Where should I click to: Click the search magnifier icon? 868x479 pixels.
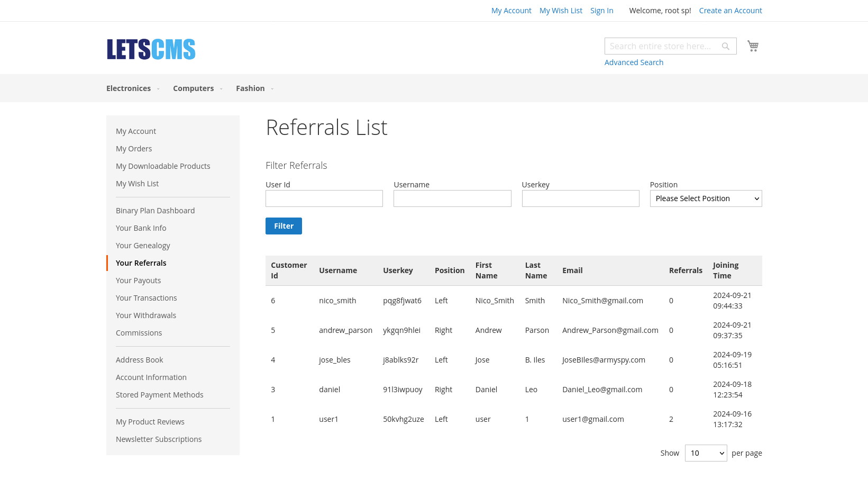[725, 46]
